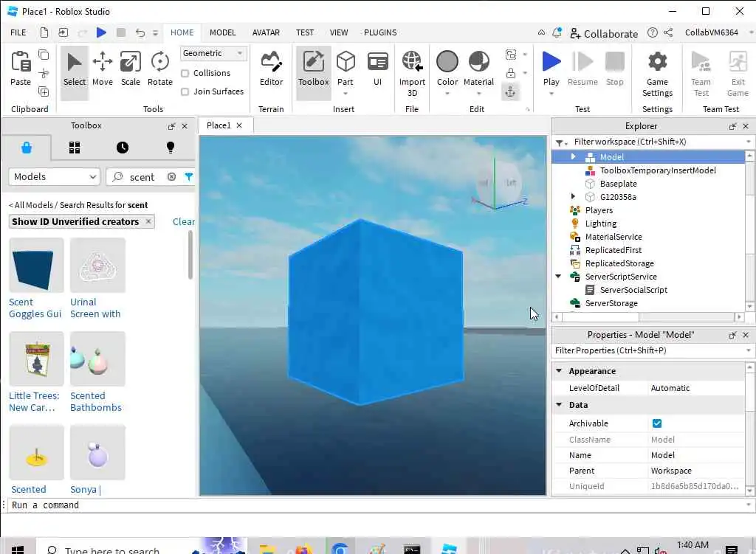Click the Windows Start button
756x554 pixels.
18,549
